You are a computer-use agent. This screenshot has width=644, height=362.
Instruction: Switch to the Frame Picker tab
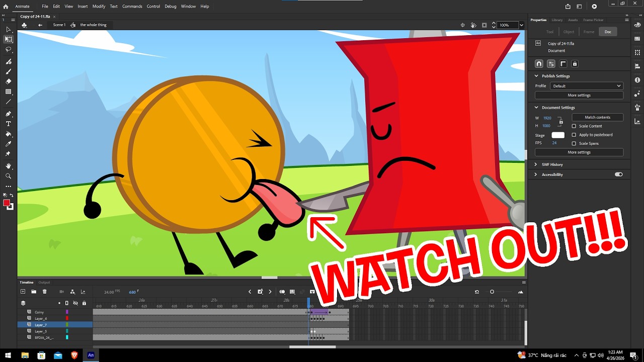click(593, 20)
